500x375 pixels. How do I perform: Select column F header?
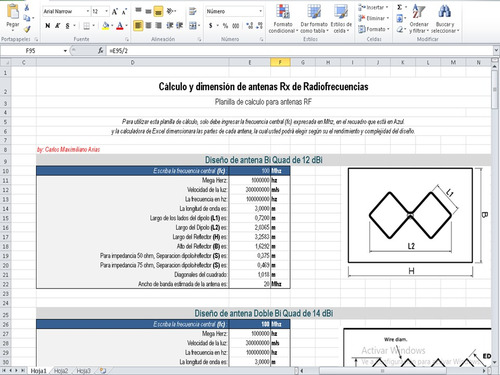(280, 62)
